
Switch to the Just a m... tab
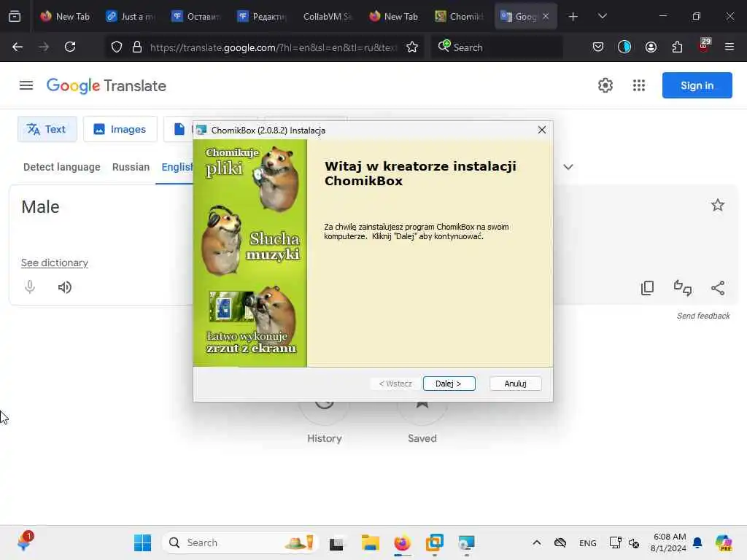coord(131,16)
